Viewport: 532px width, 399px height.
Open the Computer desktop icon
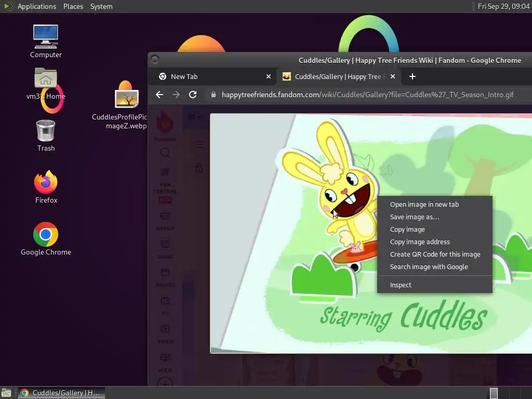point(46,41)
